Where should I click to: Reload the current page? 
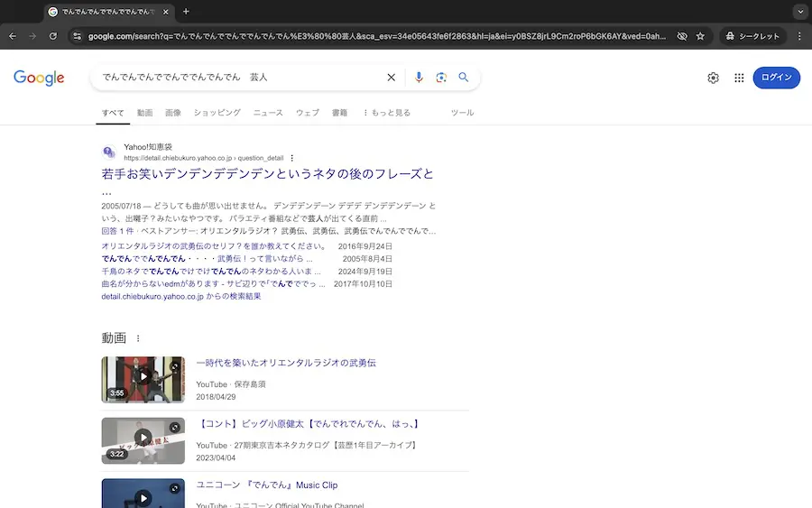53,36
